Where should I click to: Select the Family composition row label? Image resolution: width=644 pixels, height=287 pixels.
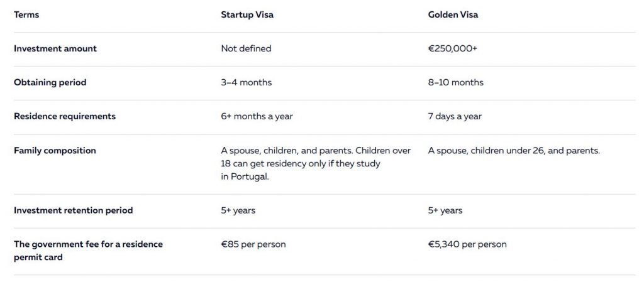[x=55, y=151]
